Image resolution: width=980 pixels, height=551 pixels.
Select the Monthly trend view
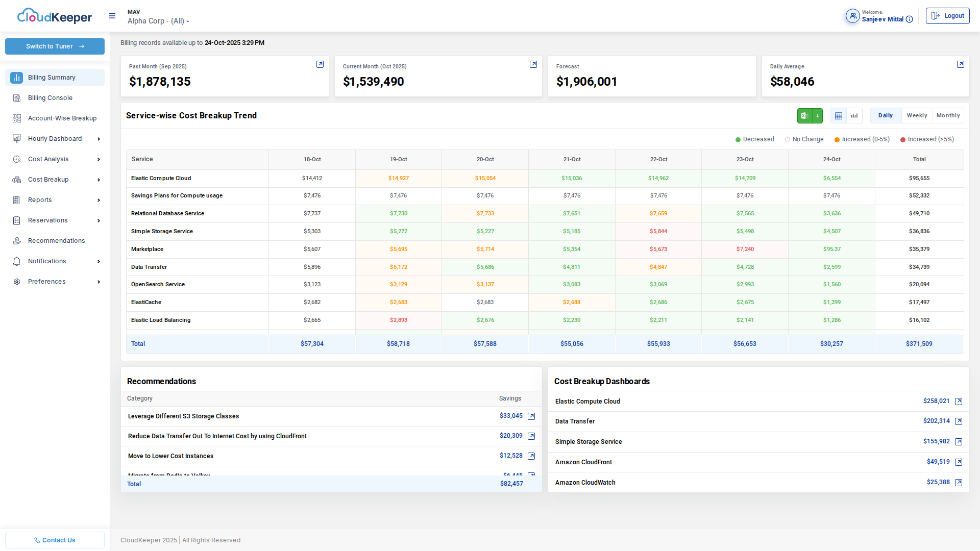pyautogui.click(x=948, y=116)
